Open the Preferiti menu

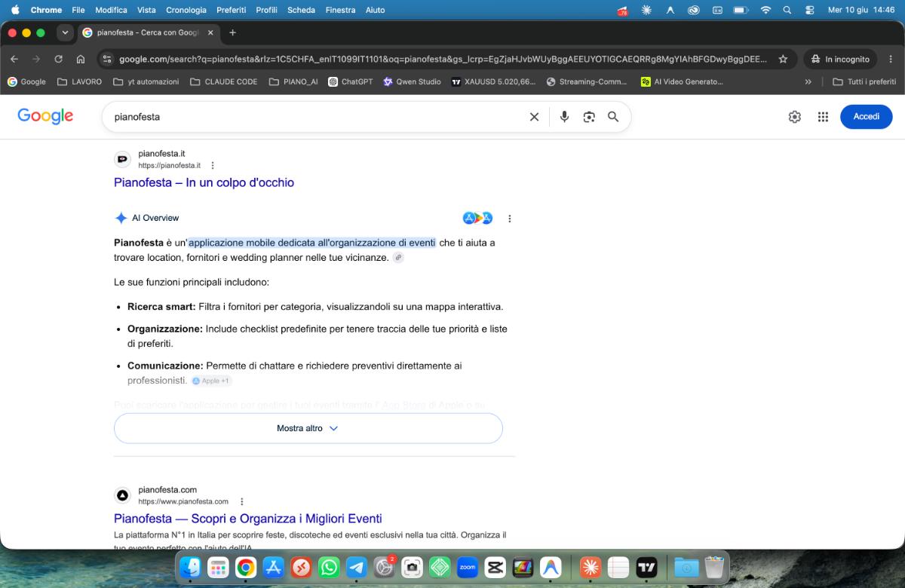point(231,10)
